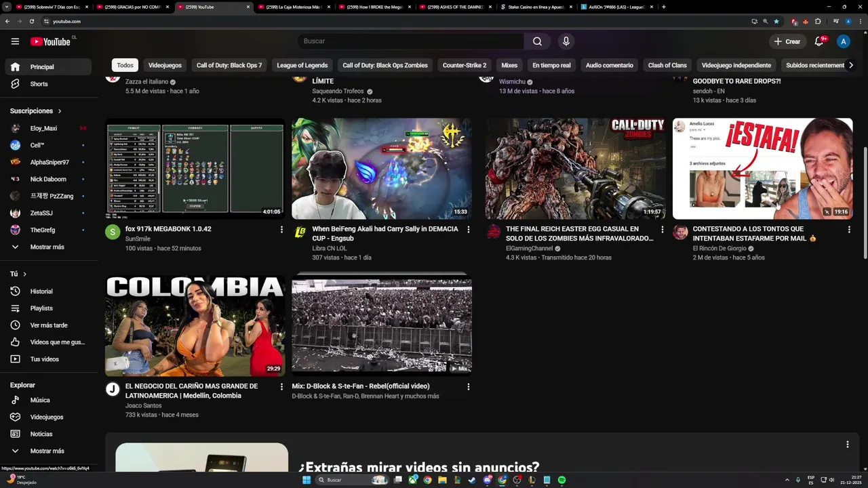868x488 pixels.
Task: Select the Counter-Strike 2 chip
Action: coord(465,65)
